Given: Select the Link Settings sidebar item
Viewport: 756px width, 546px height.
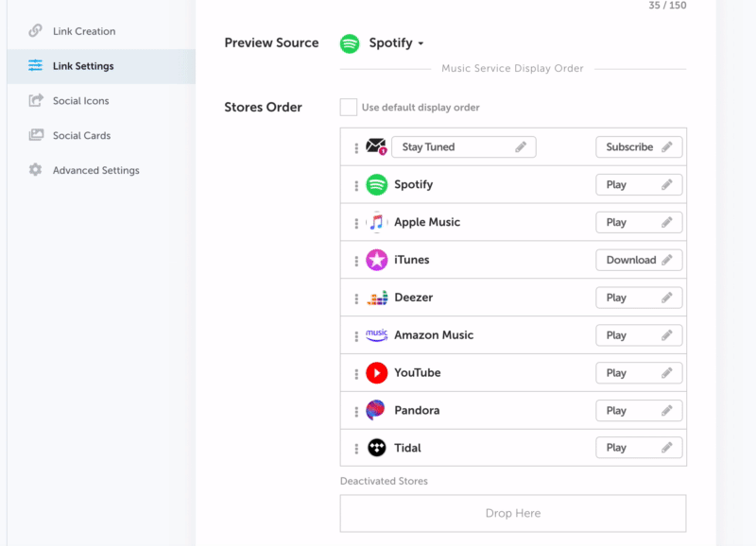Looking at the screenshot, I should (x=101, y=66).
